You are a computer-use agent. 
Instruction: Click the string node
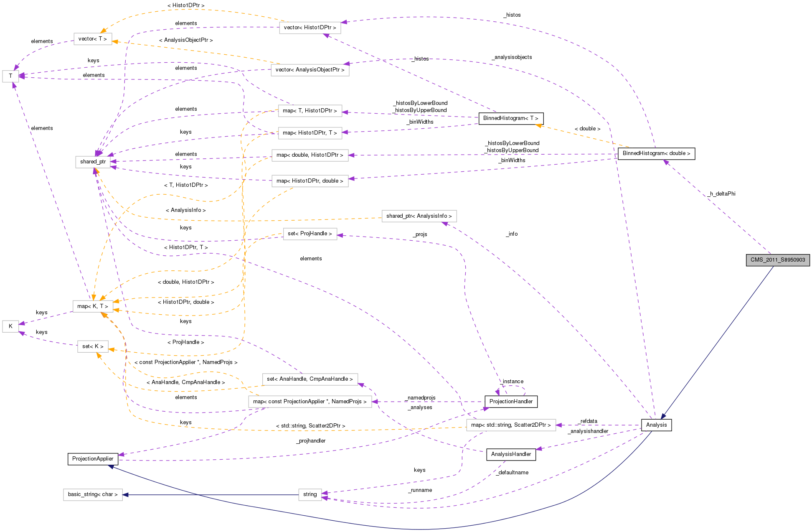[x=310, y=494]
